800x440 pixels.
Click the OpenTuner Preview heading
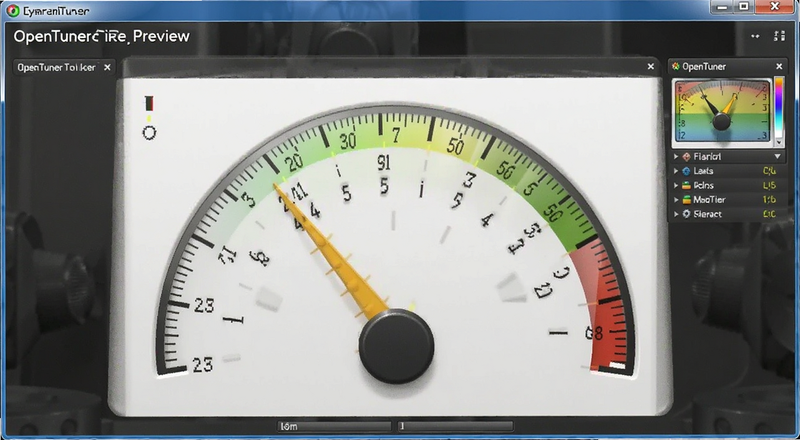coord(102,36)
